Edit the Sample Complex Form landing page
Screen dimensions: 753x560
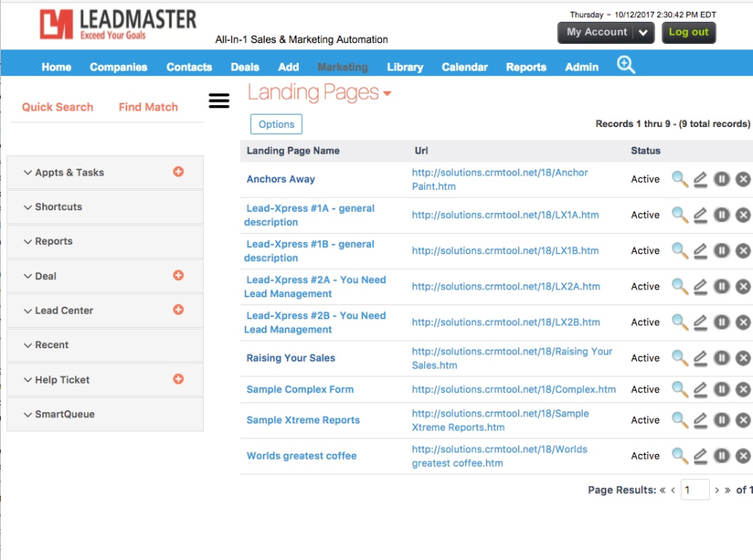700,389
